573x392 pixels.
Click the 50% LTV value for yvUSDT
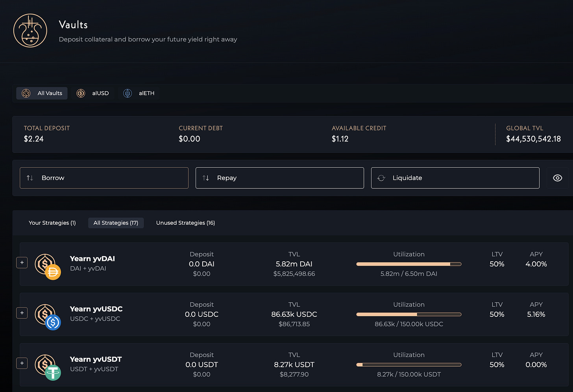497,365
